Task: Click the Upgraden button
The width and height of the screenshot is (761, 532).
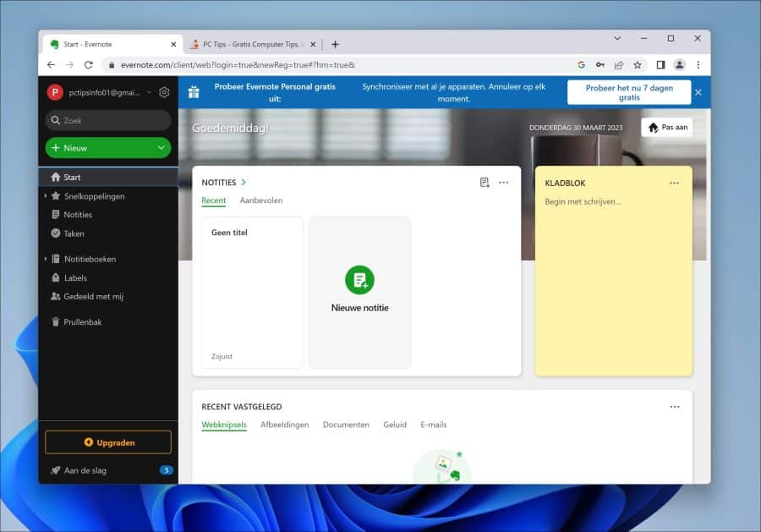Action: (x=108, y=442)
